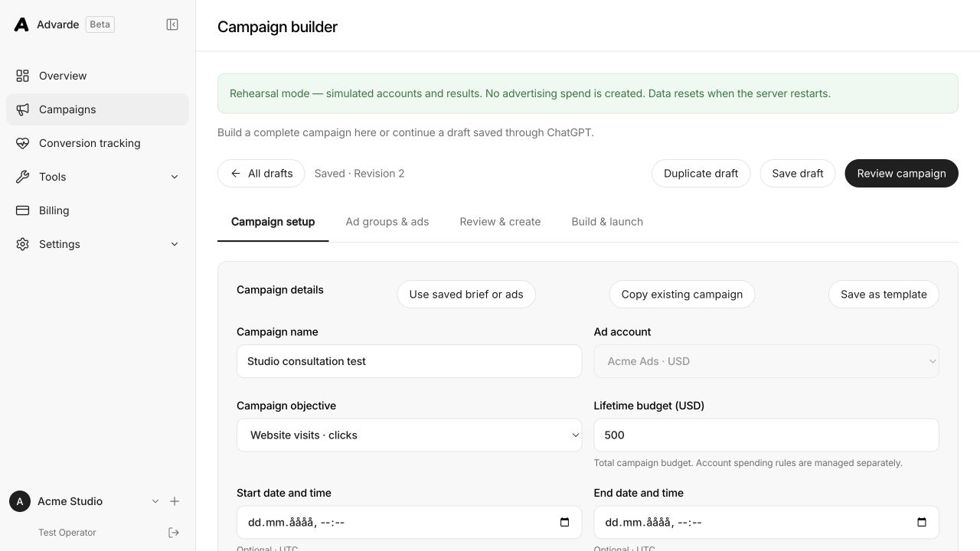Click the Conversion tracking heart icon

point(23,143)
